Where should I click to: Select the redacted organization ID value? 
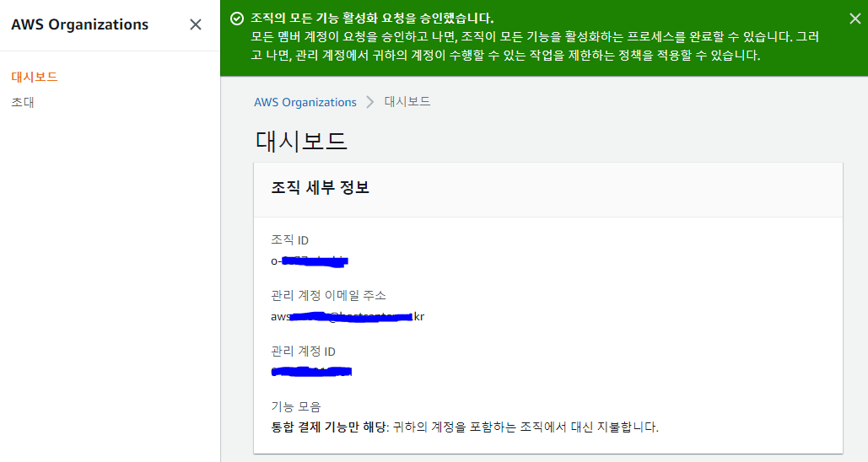(x=310, y=261)
